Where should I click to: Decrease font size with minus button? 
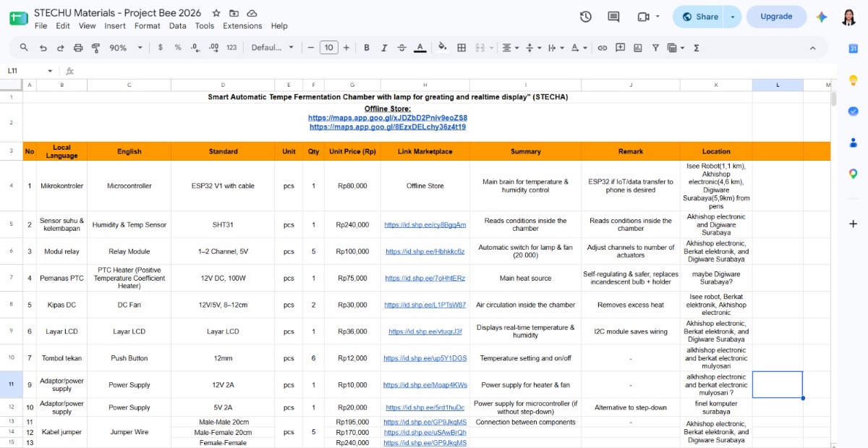tap(311, 48)
